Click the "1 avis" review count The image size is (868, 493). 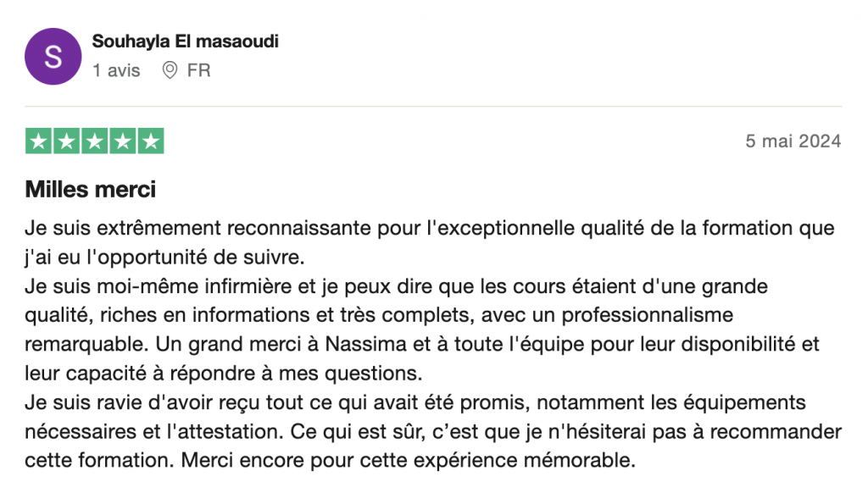click(116, 70)
